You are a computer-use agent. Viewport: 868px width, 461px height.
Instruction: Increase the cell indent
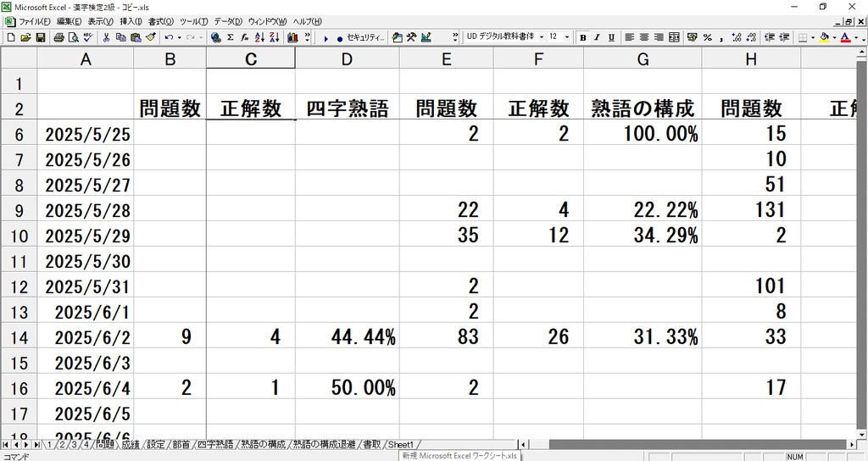point(784,37)
